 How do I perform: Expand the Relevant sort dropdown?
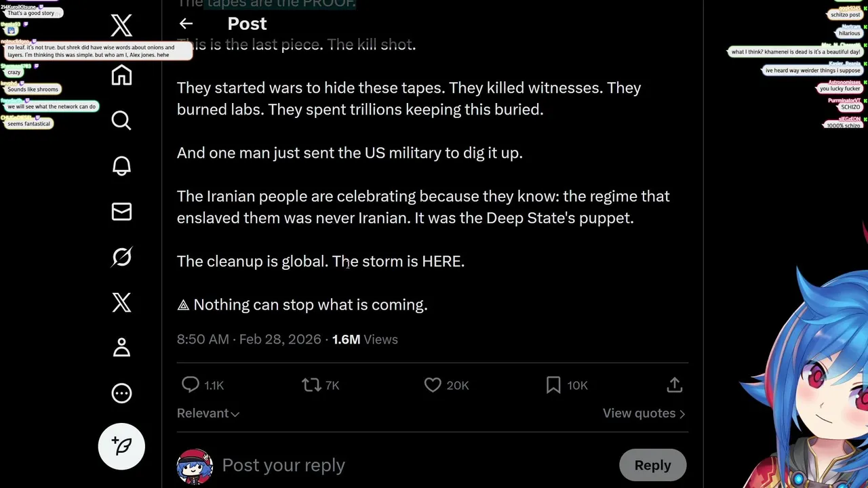(208, 413)
